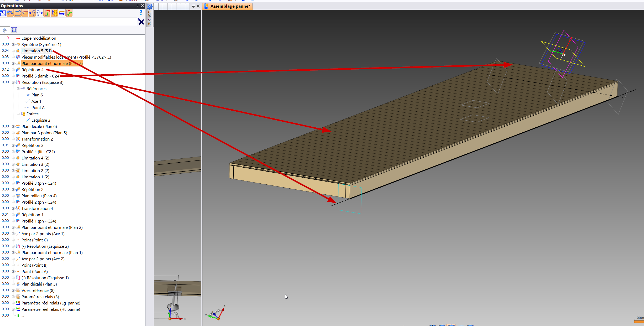Select Limitation 4 (2) operation

pyautogui.click(x=35, y=158)
